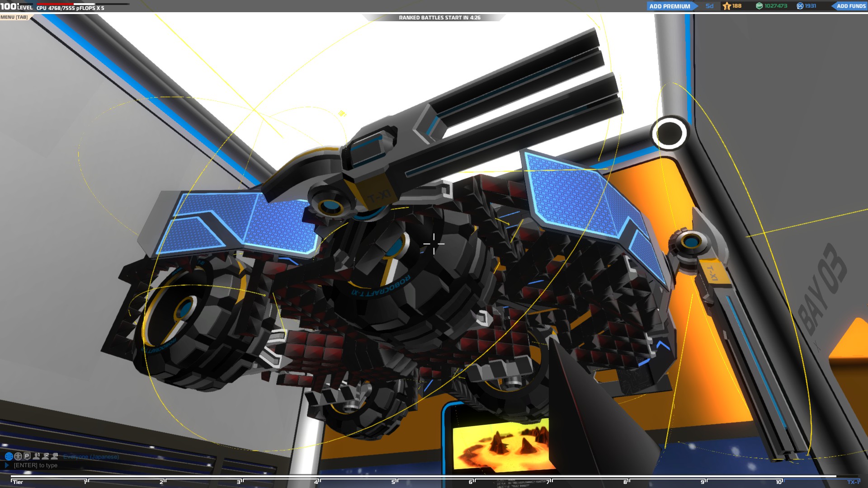Click the tier 10 marker on tier bar

pos(779,482)
